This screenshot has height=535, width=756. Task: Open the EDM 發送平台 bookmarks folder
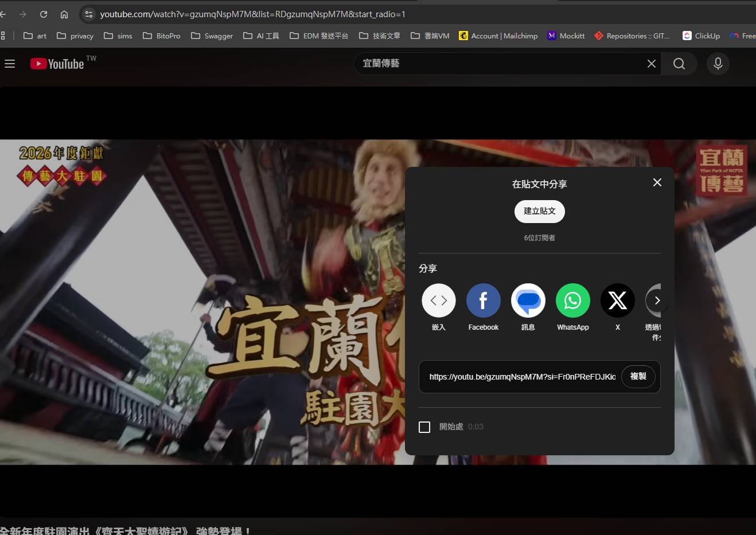tap(319, 36)
